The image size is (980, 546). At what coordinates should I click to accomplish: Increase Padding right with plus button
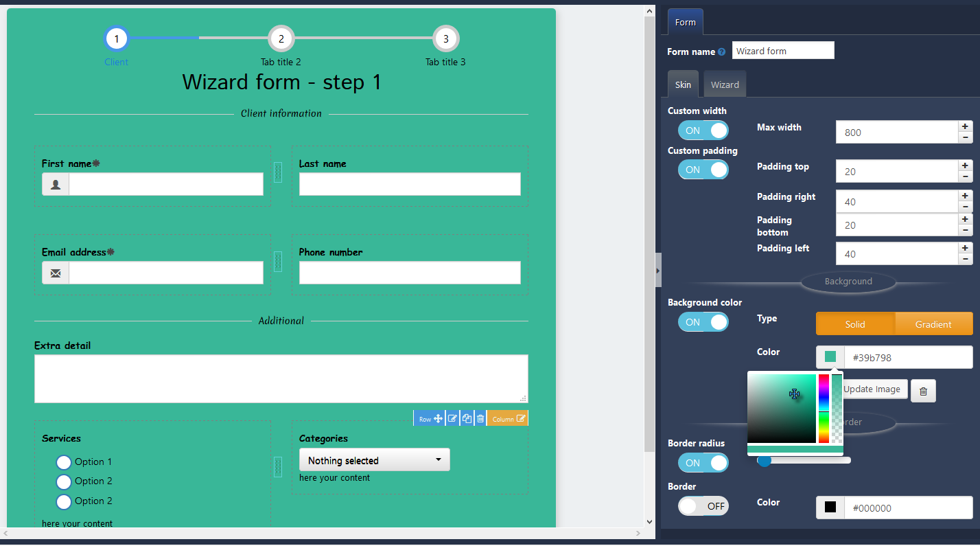[966, 196]
